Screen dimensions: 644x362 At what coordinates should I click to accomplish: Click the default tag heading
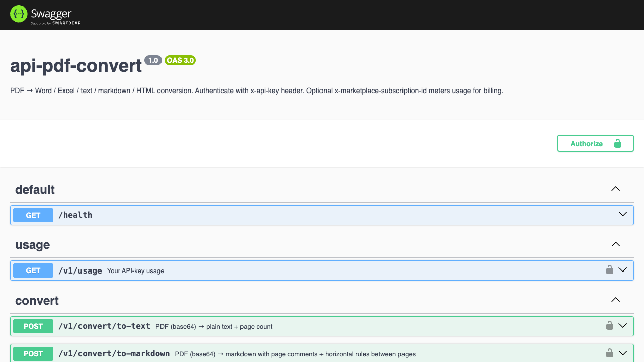(x=35, y=190)
